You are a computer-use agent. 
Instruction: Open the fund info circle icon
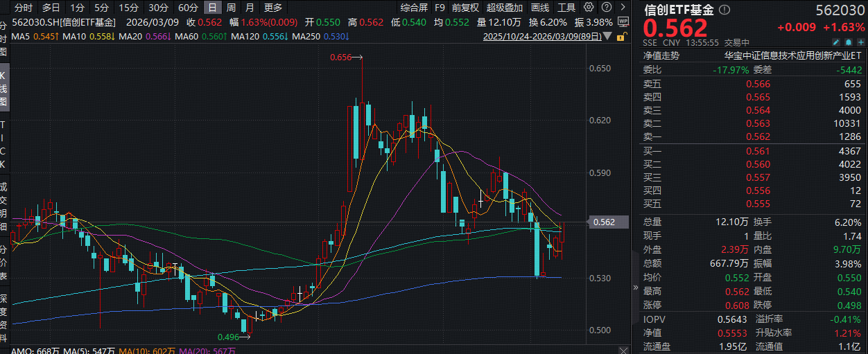725,10
